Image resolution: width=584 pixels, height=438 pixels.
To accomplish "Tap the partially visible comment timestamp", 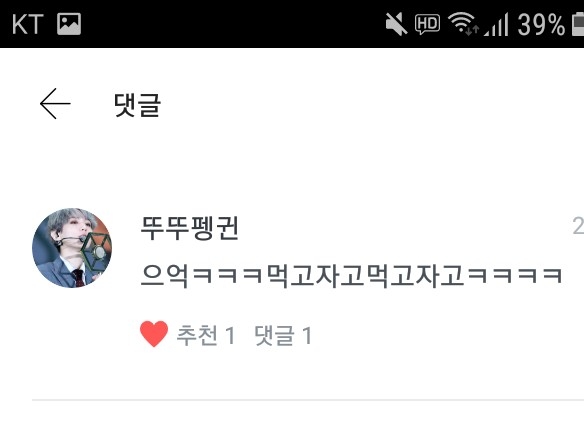I will tap(578, 226).
